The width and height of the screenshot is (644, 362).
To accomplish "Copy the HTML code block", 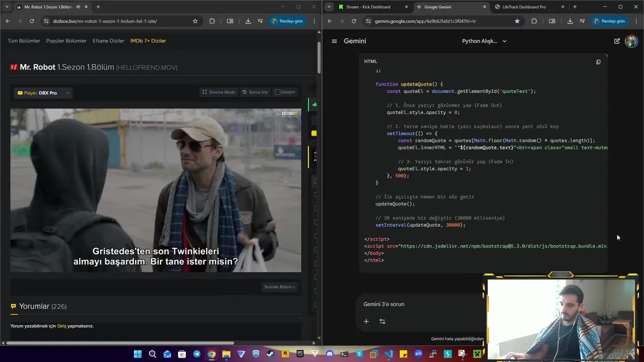I will coord(598,62).
